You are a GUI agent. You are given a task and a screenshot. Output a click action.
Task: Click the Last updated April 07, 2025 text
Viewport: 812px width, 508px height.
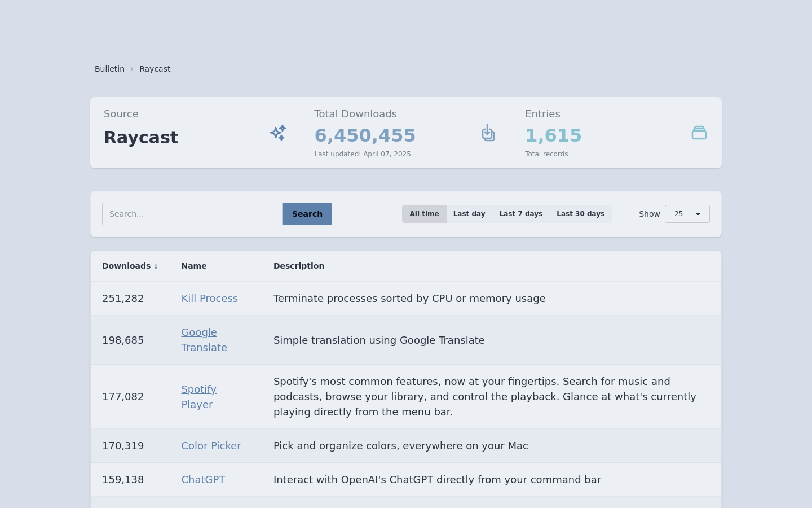tap(363, 154)
